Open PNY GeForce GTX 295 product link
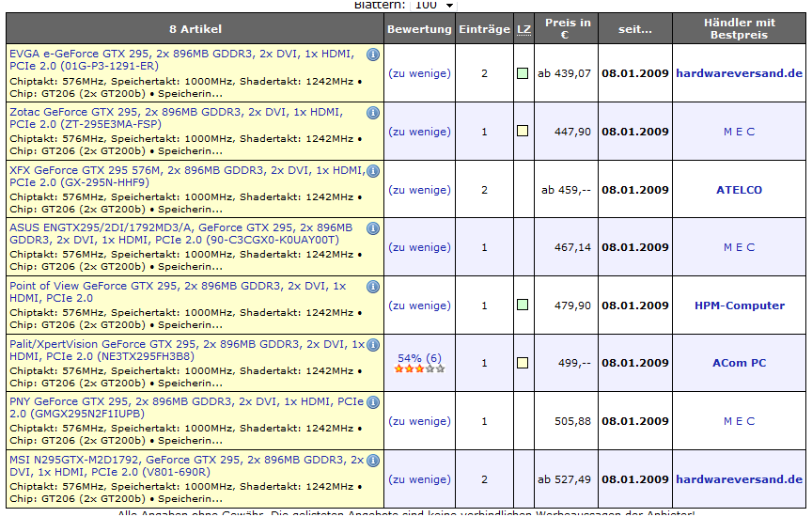This screenshot has height=517, width=812. pyautogui.click(x=186, y=407)
